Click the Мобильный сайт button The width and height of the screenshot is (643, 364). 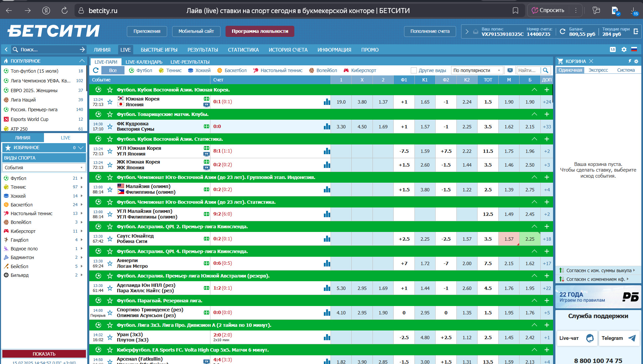click(196, 31)
